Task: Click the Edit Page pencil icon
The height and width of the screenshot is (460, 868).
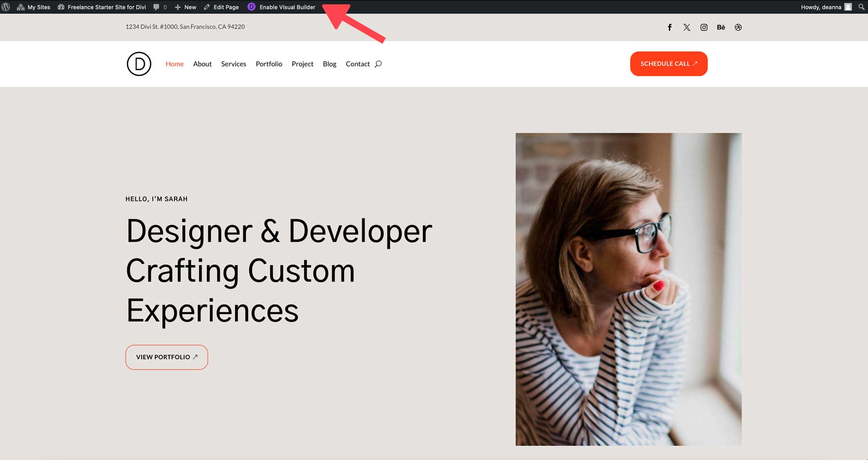Action: [206, 7]
